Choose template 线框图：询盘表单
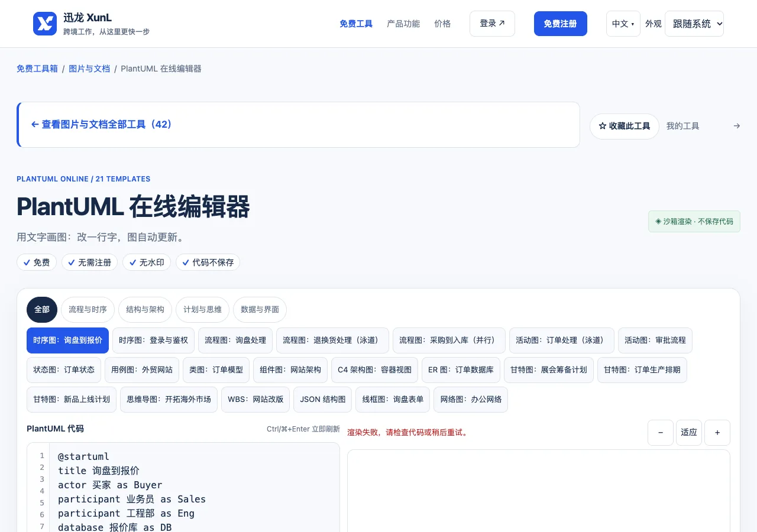Viewport: 757px width, 532px height. [x=393, y=400]
